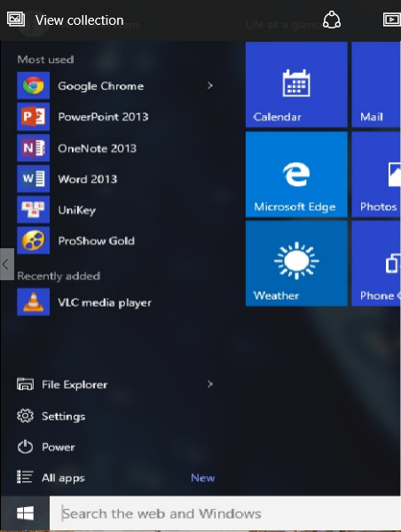Launch ProShow Gold film reel icon
This screenshot has height=532, width=401.
(34, 240)
